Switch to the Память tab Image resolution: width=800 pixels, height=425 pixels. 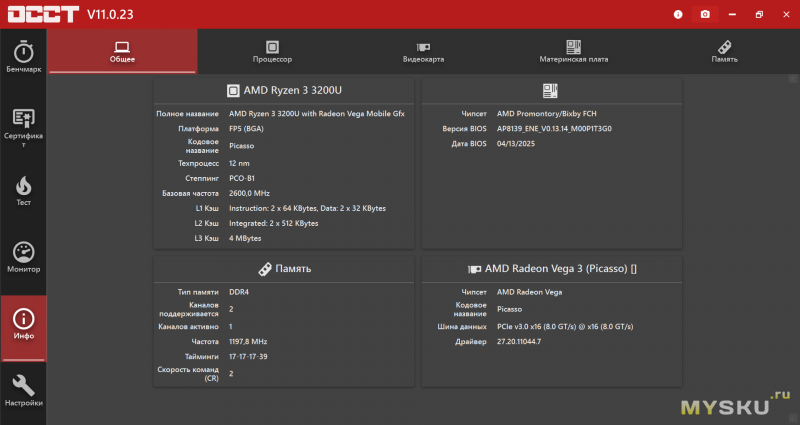(x=724, y=52)
